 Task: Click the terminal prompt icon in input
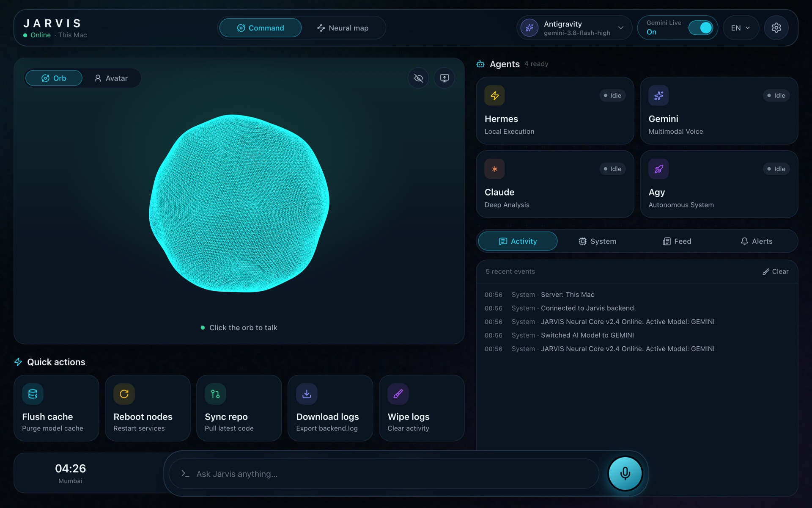pos(185,474)
